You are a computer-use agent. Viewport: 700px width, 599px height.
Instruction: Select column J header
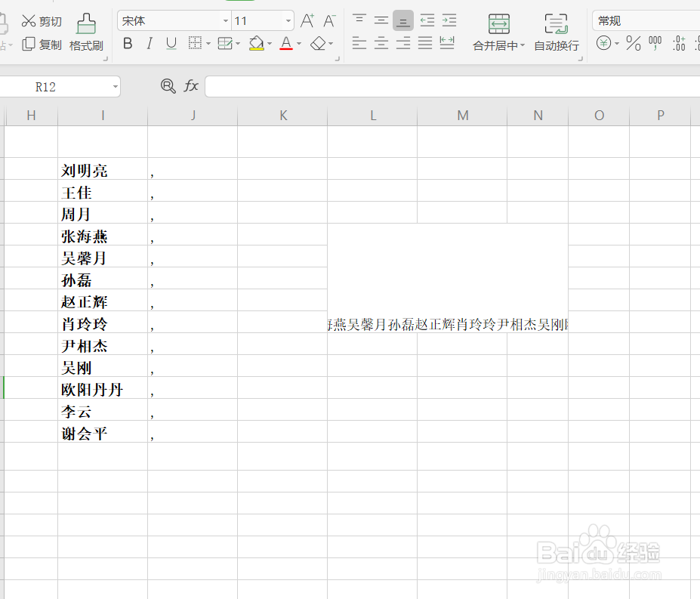[x=193, y=116]
